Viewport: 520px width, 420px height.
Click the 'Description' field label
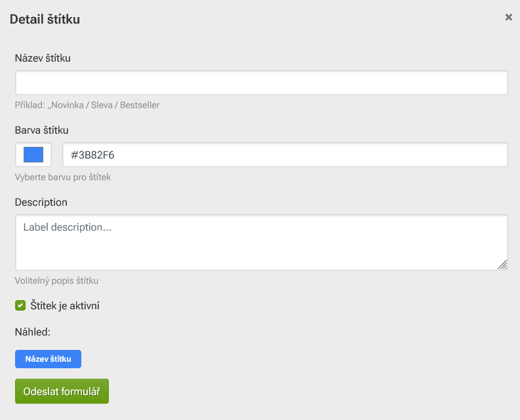click(x=41, y=202)
